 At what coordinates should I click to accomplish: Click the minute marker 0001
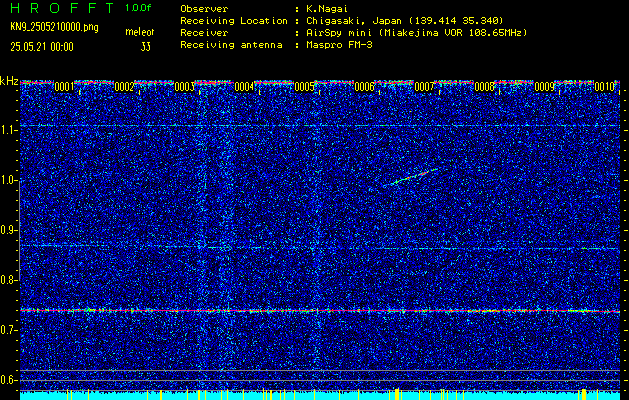coord(64,87)
